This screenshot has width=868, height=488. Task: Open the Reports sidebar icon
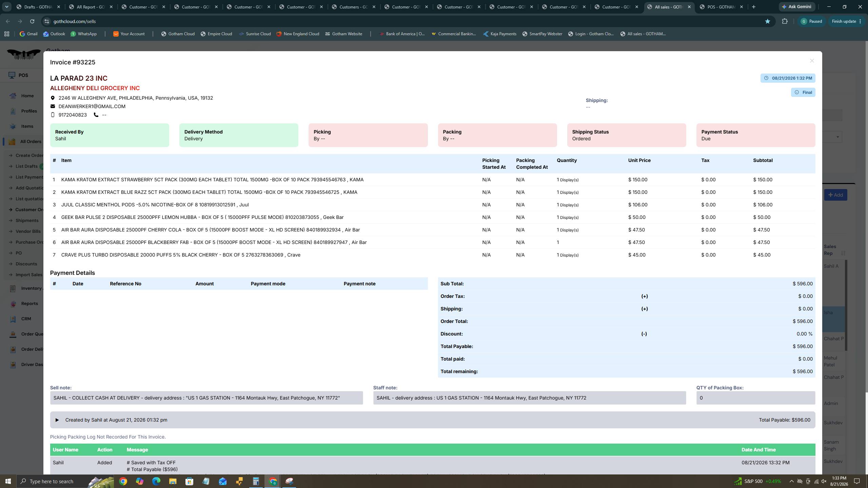point(13,304)
